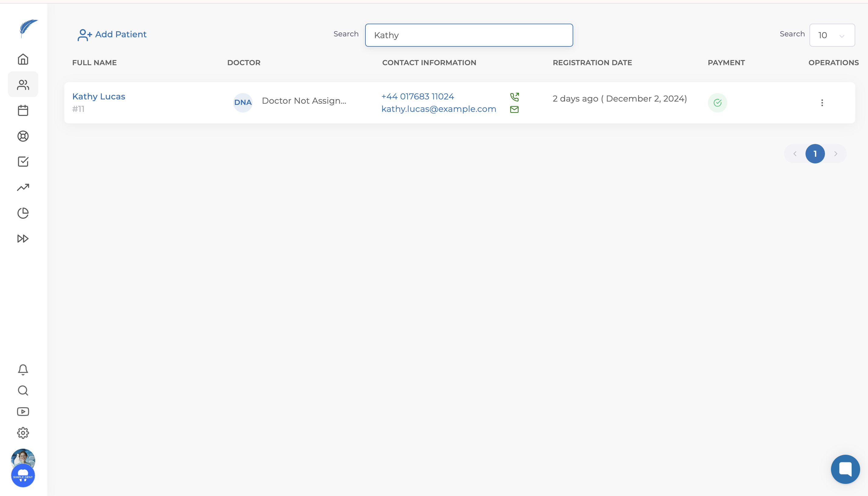
Task: Click the lifebuoy support icon
Action: pyautogui.click(x=23, y=136)
